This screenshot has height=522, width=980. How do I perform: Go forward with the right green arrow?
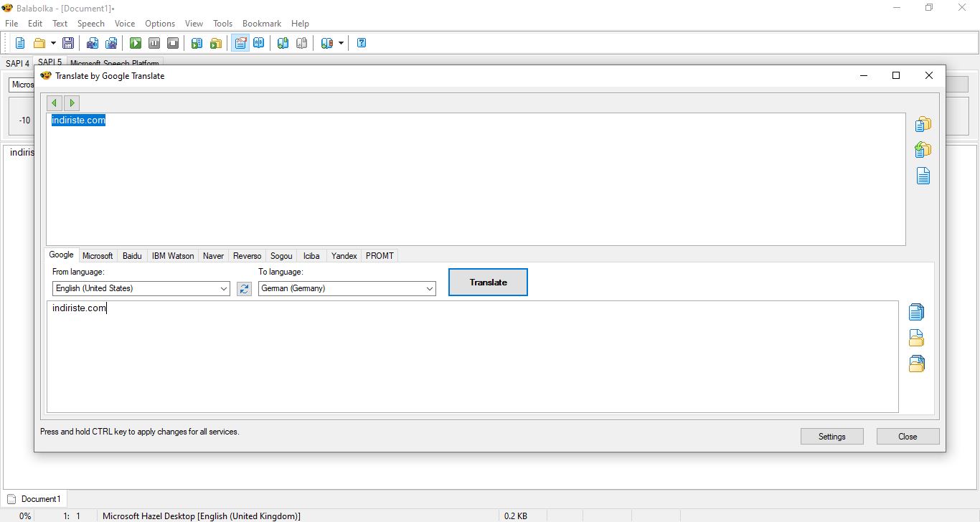[x=71, y=103]
